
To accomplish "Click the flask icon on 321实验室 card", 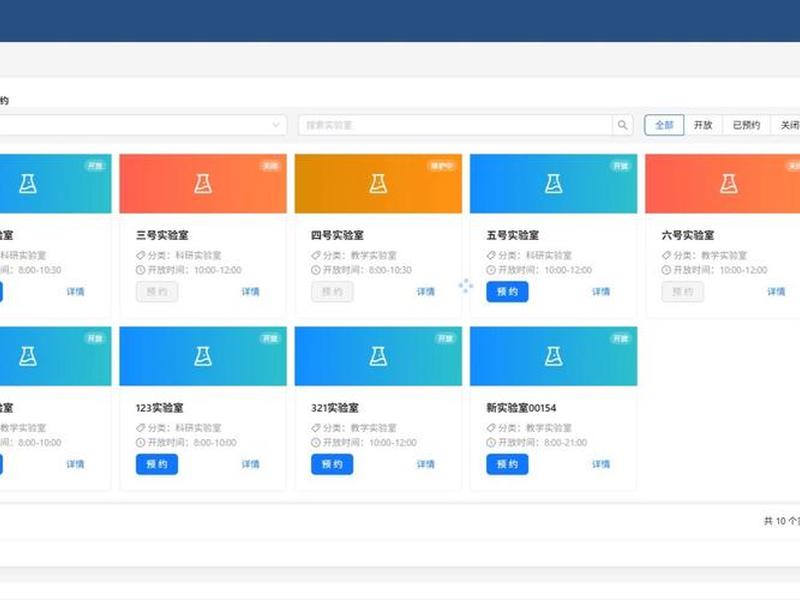I will [x=378, y=357].
